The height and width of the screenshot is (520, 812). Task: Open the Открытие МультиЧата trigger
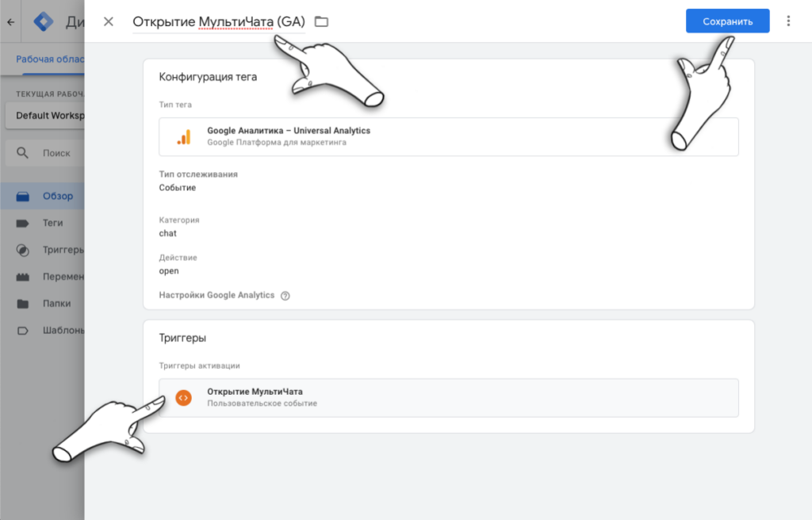(448, 397)
